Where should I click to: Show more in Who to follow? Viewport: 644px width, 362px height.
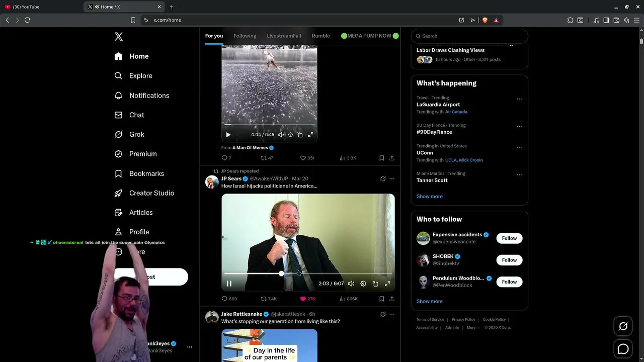[x=430, y=302]
